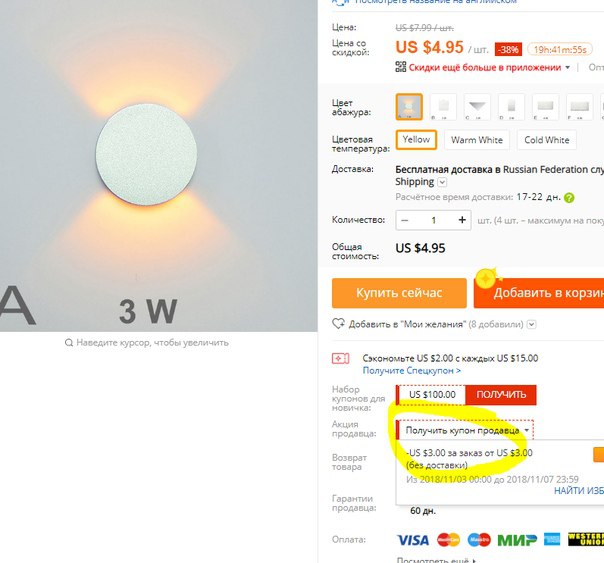Open the Получите Спецкупон link
Screen dimensions: 604x563
[411, 370]
